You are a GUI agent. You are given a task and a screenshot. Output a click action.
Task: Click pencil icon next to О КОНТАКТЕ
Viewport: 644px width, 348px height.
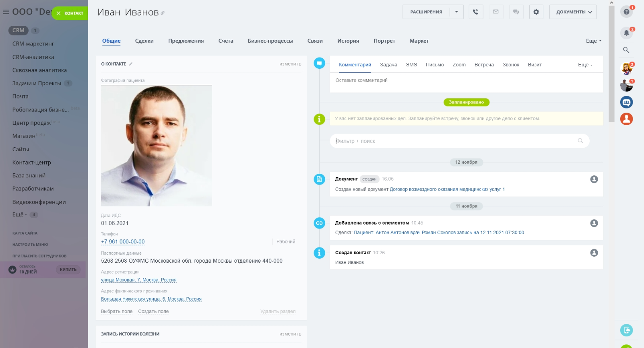(131, 64)
